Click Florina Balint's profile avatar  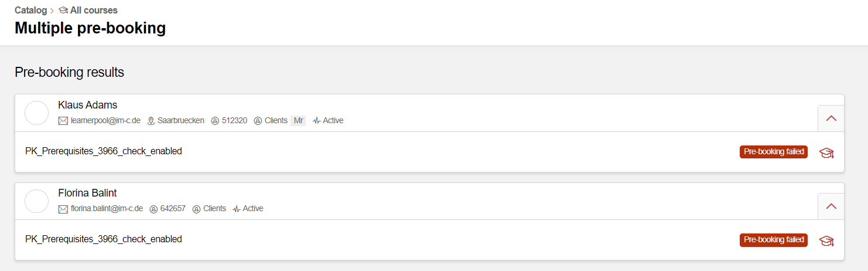[36, 201]
